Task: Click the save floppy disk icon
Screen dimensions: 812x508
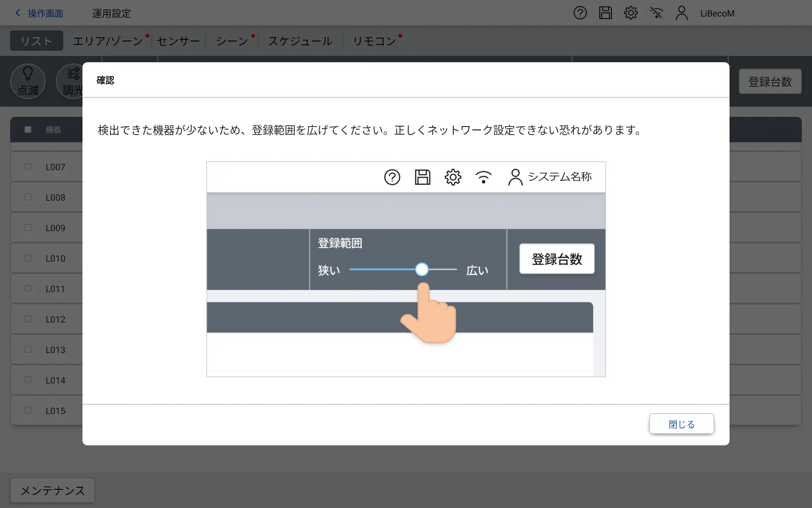Action: [x=605, y=13]
